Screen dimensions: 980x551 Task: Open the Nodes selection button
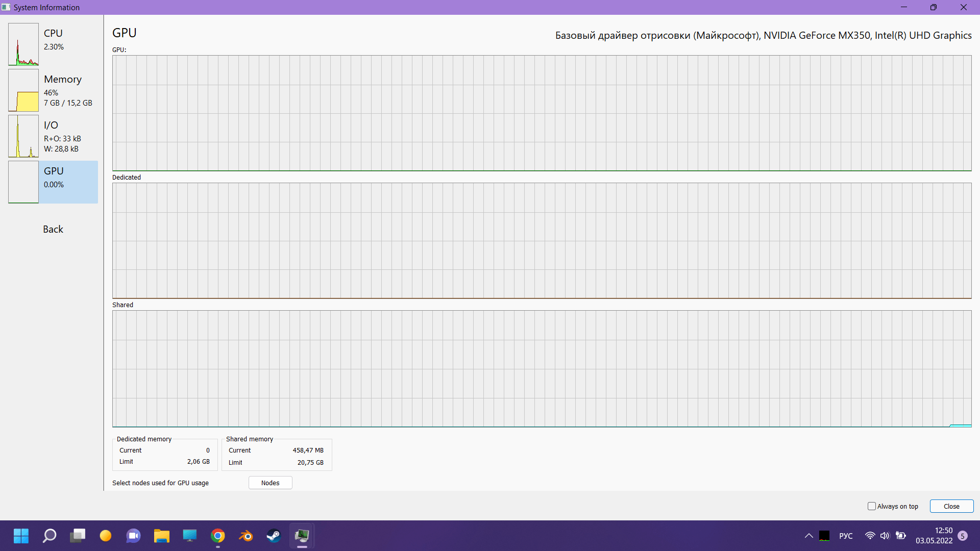pos(270,483)
